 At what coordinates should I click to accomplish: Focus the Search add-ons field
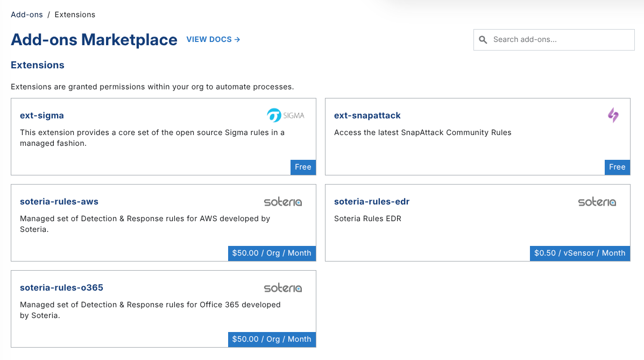(554, 40)
